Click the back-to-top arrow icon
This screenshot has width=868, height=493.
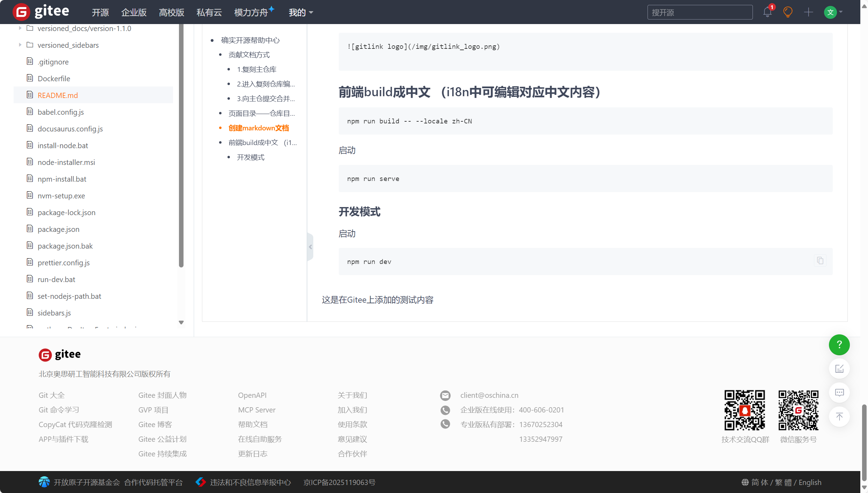(x=839, y=417)
